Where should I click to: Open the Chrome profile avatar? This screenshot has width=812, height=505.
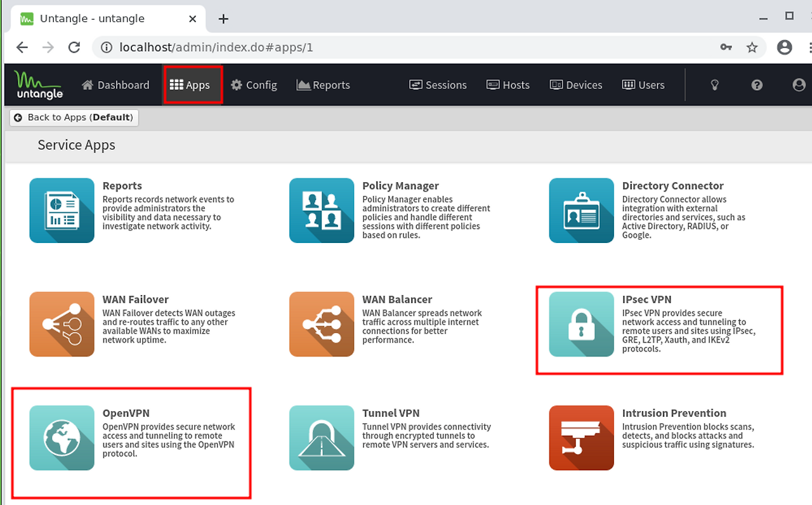[x=785, y=48]
